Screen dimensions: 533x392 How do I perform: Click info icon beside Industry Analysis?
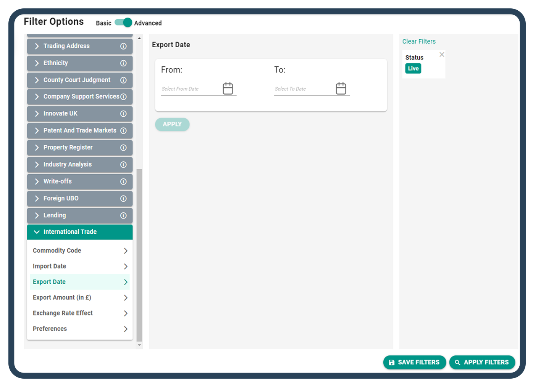pyautogui.click(x=123, y=165)
